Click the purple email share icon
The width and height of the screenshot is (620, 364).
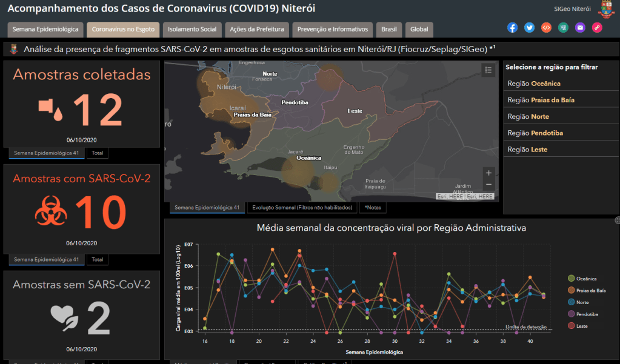coord(580,28)
